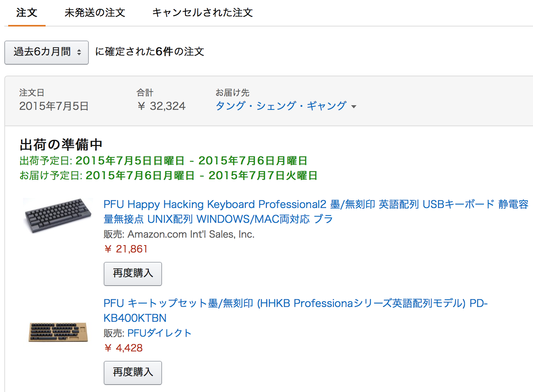
Task: Click the お届け先 label
Action: tap(232, 93)
